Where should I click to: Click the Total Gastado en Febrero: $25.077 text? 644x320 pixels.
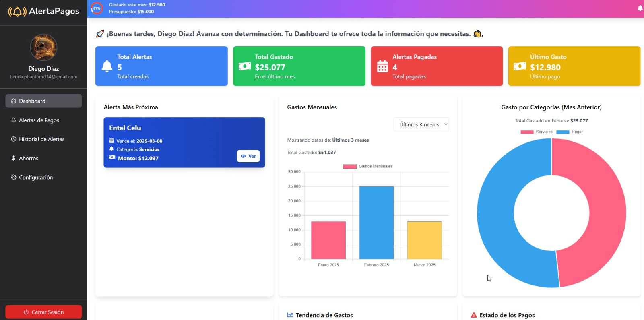point(551,121)
